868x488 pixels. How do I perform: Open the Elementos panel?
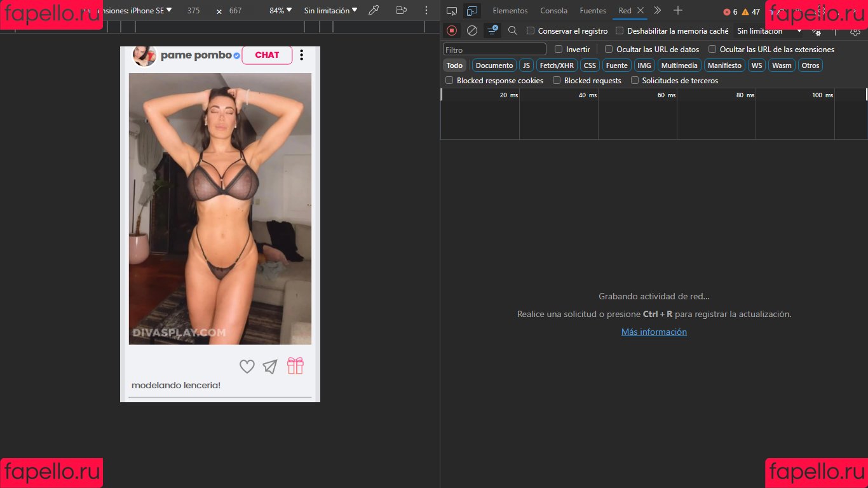point(510,11)
